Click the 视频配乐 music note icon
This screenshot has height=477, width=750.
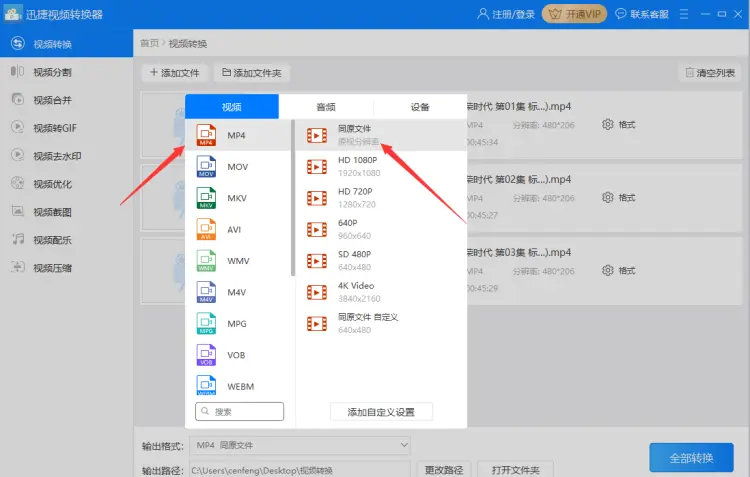pos(18,239)
